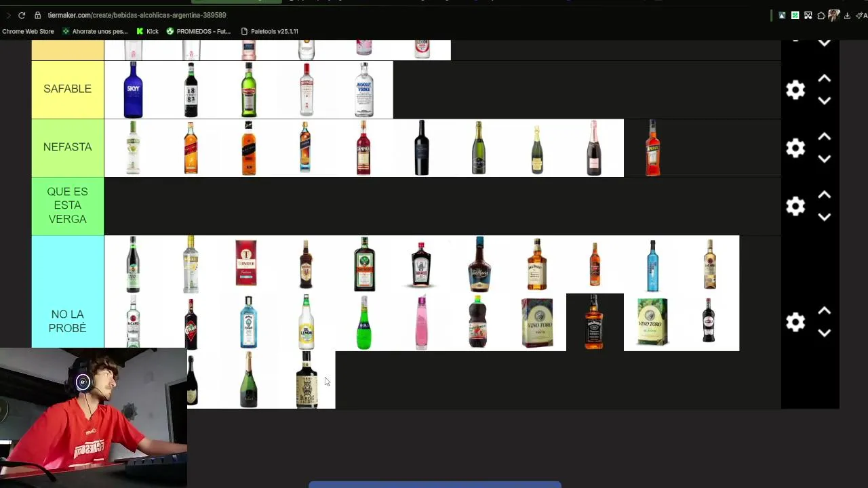This screenshot has width=868, height=488.
Task: Open settings gear for QUE ES ESTA VERGA tier
Action: click(x=795, y=206)
